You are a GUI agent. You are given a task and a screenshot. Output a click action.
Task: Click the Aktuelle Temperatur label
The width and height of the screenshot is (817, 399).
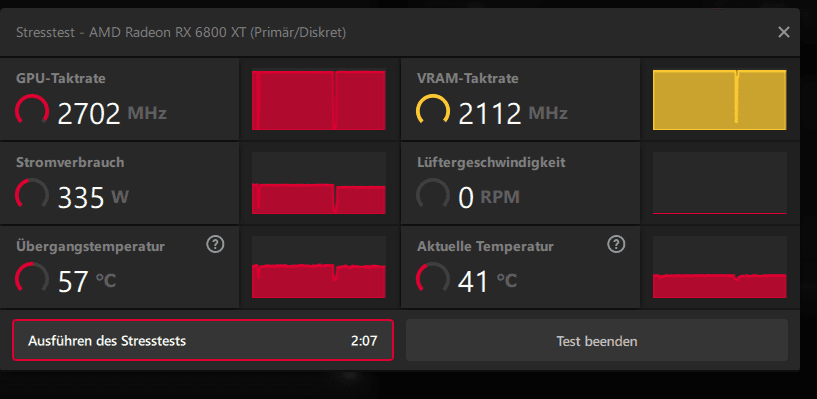[485, 246]
